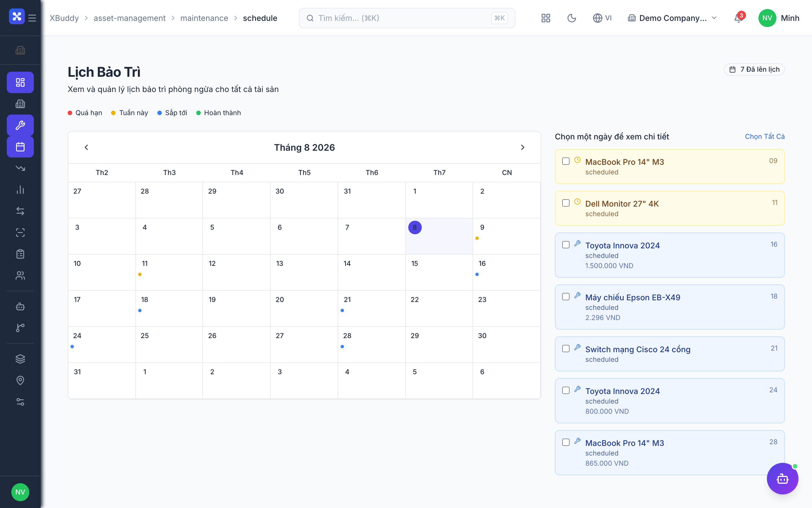Open the floating AI assistant robot button
Viewport: 812px width, 508px height.
coord(782,479)
